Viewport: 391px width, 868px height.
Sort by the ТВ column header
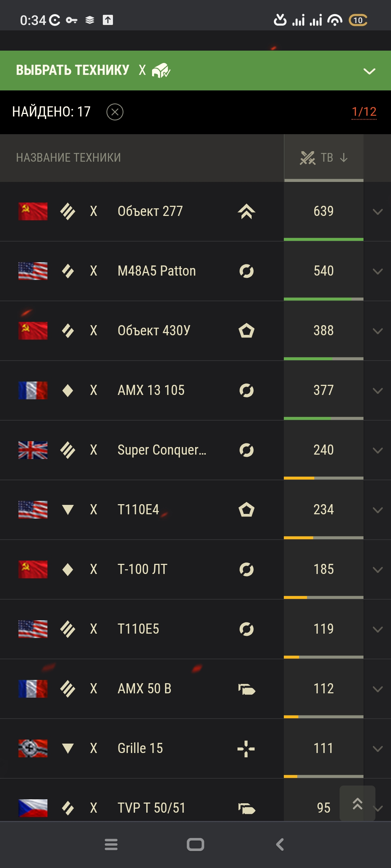[x=324, y=158]
